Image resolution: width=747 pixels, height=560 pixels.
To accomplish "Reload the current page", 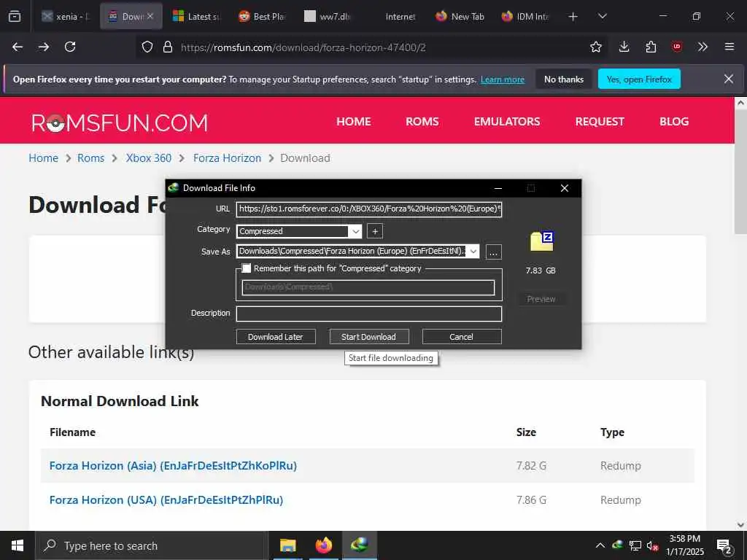I will 70,47.
